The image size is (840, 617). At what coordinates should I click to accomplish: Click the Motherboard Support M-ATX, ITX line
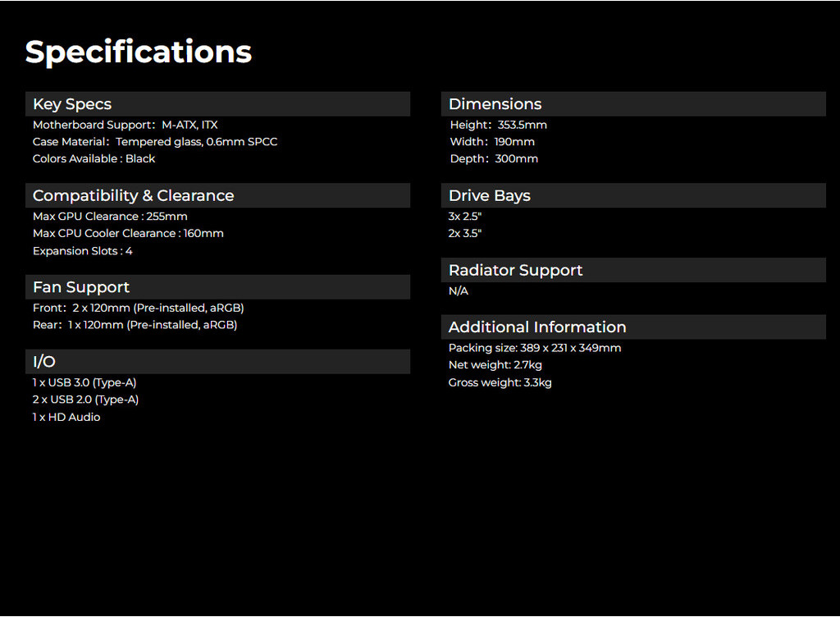(x=125, y=125)
